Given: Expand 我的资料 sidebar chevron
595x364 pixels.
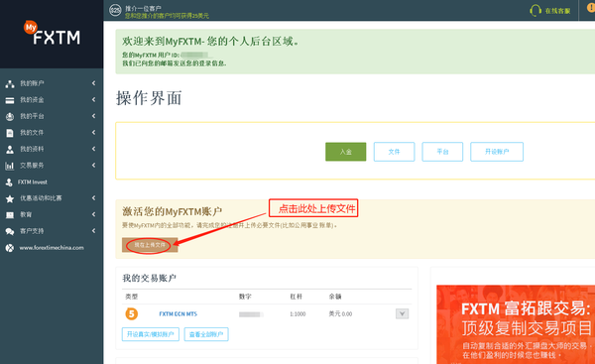Looking at the screenshot, I should click(93, 149).
